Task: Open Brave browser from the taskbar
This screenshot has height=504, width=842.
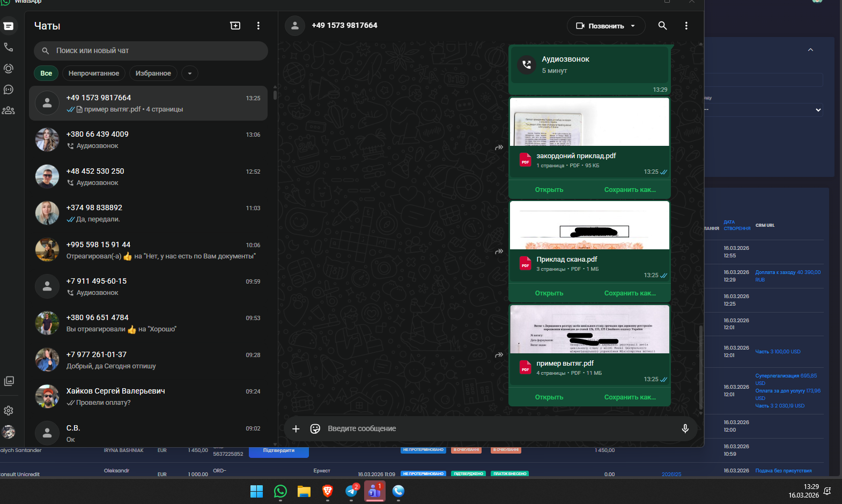Action: point(328,491)
